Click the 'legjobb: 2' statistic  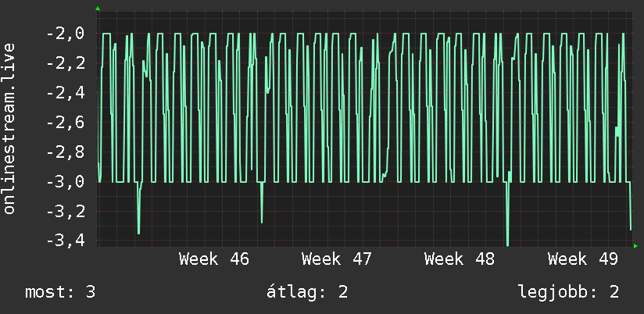coord(568,293)
